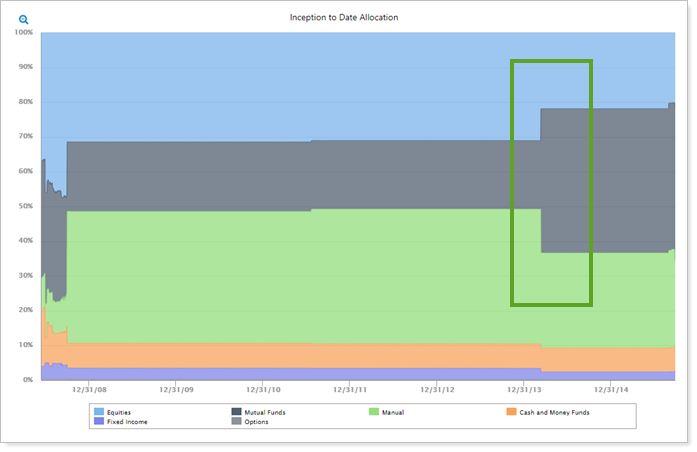Click the orange Cash and Money area
697x452 pixels.
(250, 355)
